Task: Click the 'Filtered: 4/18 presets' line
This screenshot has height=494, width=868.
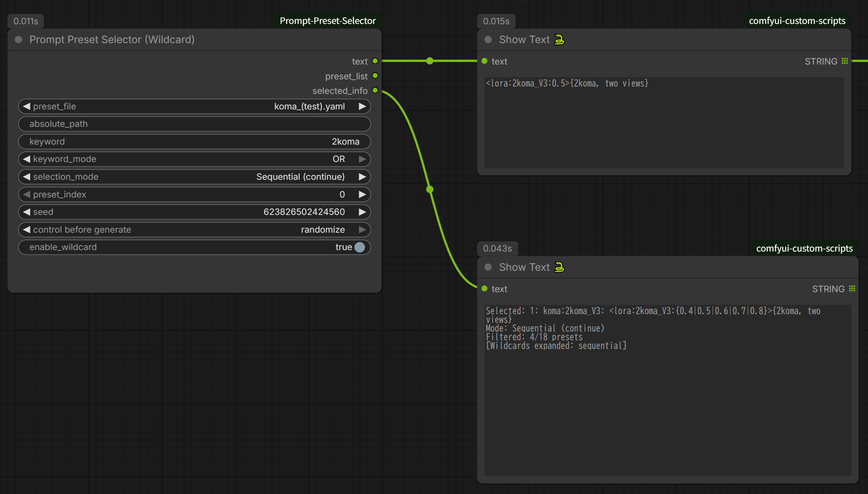Action: [x=534, y=337]
